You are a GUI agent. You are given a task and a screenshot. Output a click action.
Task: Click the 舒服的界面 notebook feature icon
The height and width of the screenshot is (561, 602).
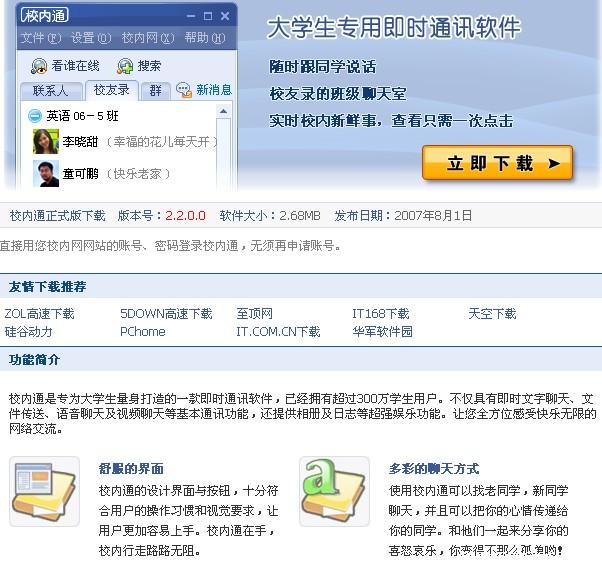coord(45,491)
